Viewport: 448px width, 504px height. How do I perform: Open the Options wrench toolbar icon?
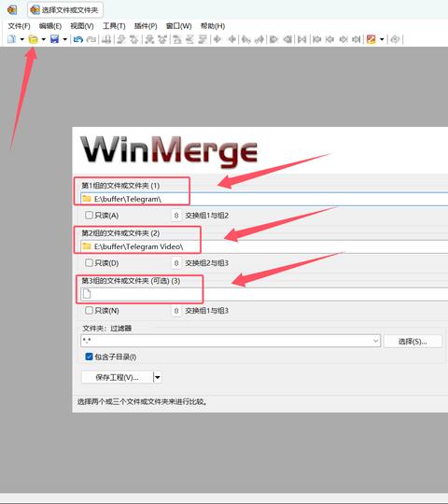click(x=371, y=39)
